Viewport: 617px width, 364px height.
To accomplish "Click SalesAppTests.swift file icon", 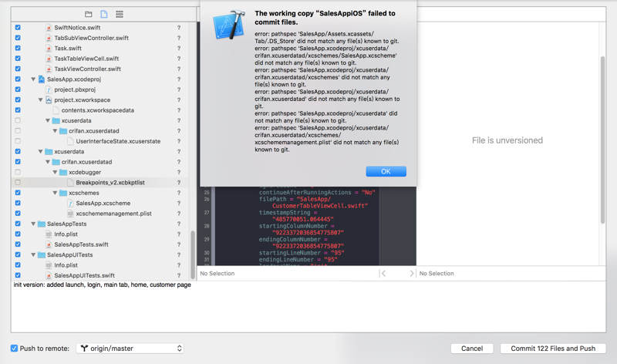I will 49,244.
